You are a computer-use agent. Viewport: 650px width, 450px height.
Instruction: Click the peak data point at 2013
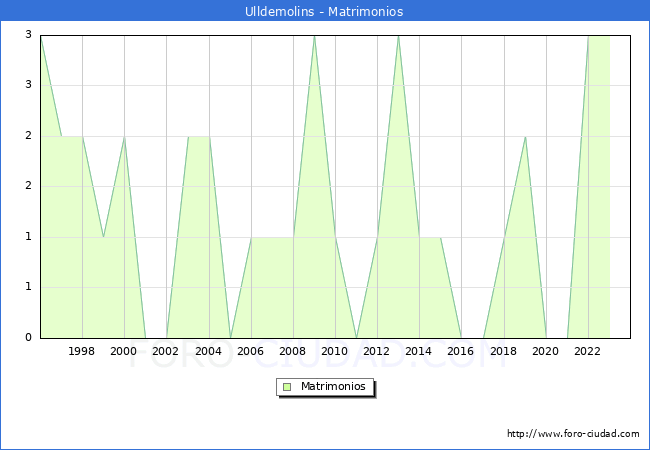click(x=398, y=36)
